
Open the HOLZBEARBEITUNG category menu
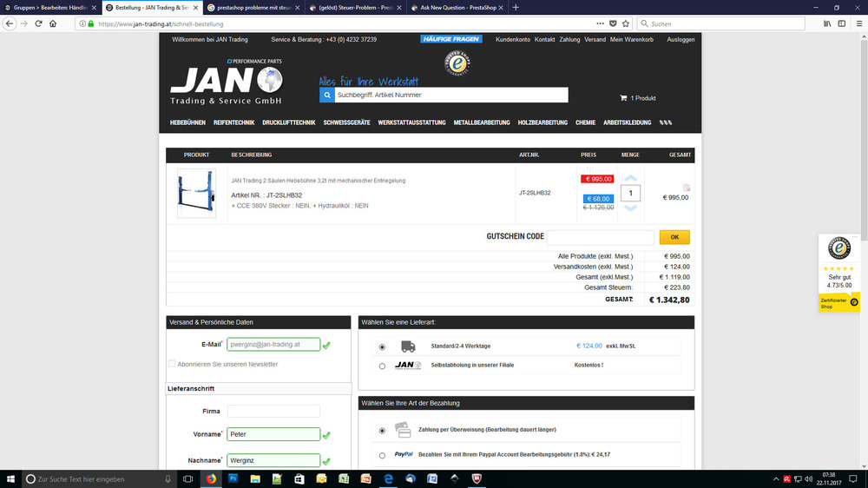point(542,122)
